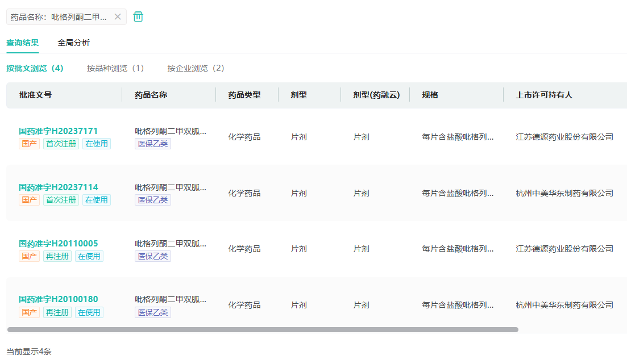Click the 药品名称 filter tag text

pos(59,17)
